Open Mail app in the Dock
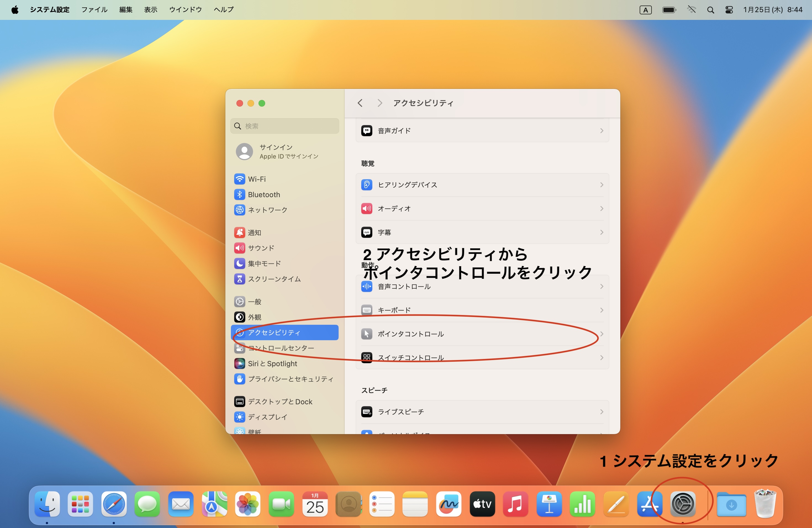This screenshot has width=812, height=528. click(180, 504)
